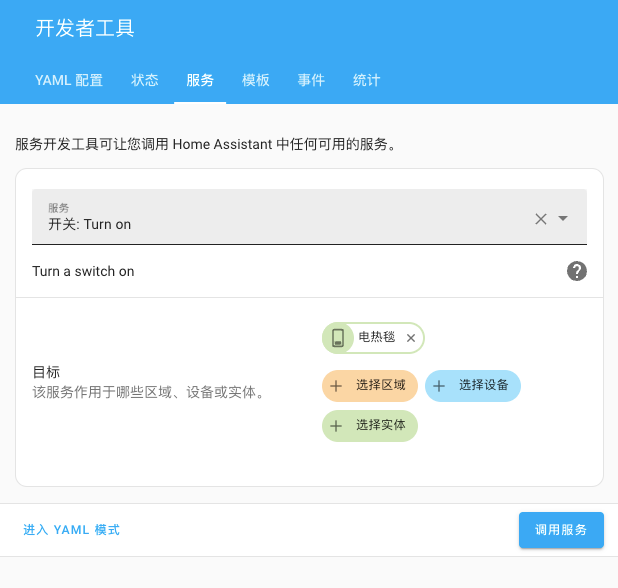The height and width of the screenshot is (588, 618).
Task: Click the plus icon on 选择设备
Action: tap(439, 386)
